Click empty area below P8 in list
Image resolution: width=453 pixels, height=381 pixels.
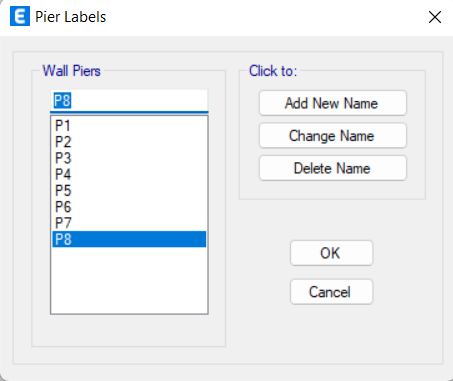(129, 280)
